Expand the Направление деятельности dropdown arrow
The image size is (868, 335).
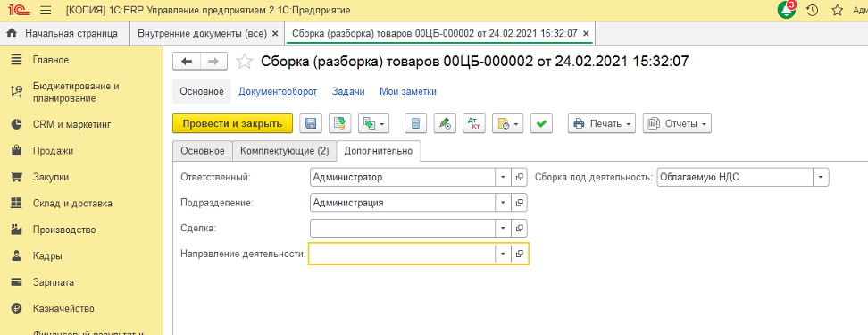tap(503, 254)
